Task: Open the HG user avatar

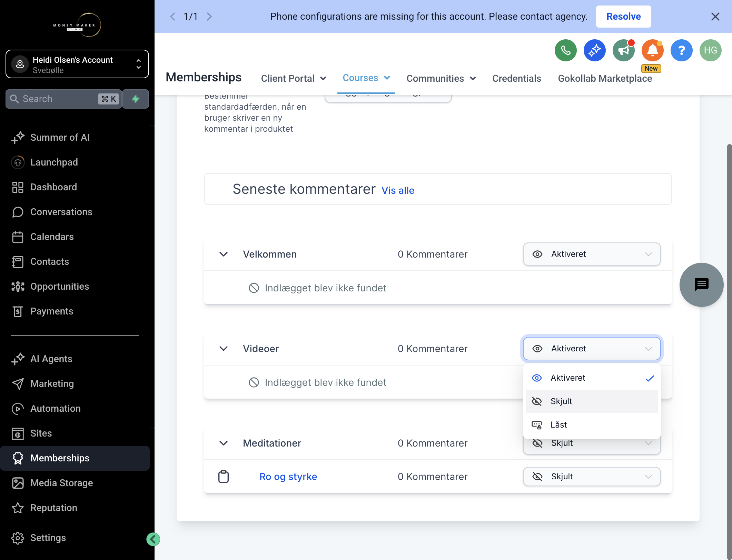Action: (x=710, y=50)
